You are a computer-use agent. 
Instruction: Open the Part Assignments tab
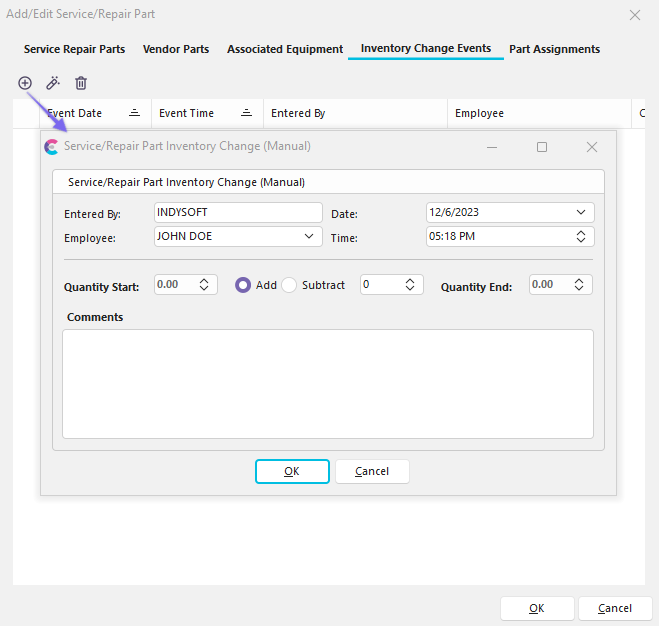coord(554,49)
